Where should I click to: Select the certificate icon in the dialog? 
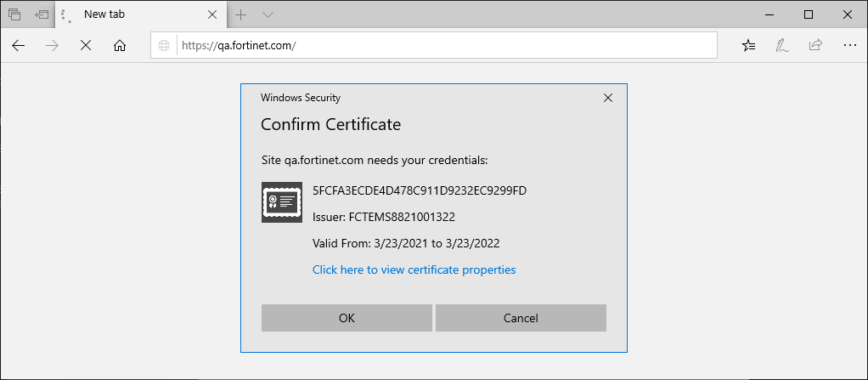point(281,202)
